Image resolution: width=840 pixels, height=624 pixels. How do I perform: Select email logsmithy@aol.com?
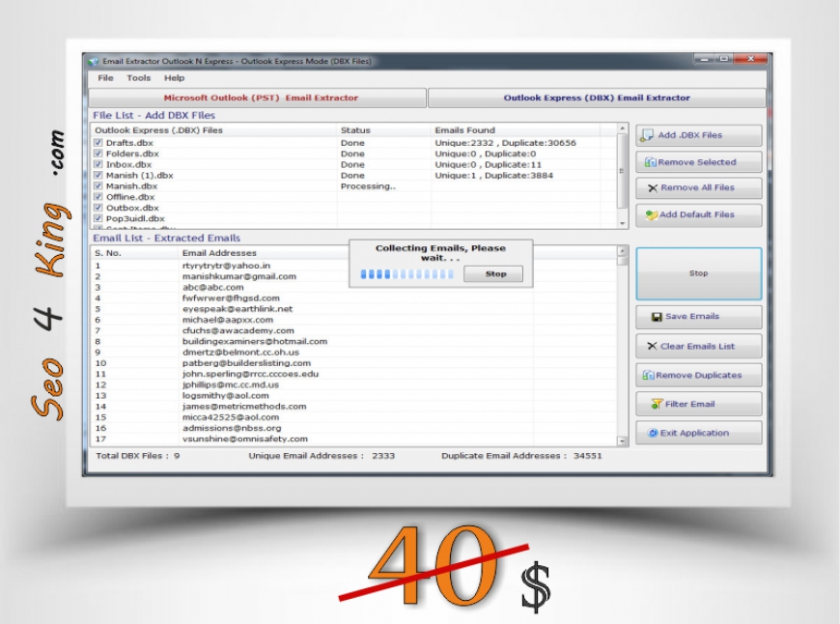point(226,396)
